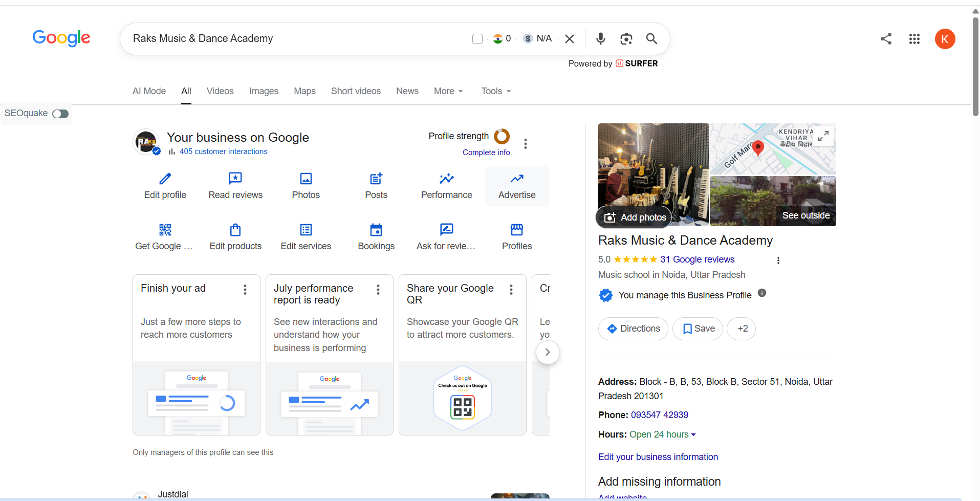Click Edit your business information link

tap(658, 457)
